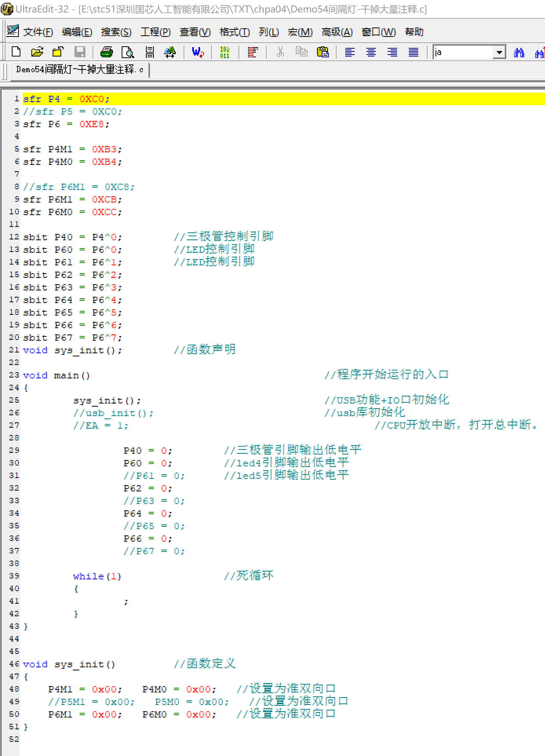The width and height of the screenshot is (545, 756).
Task: Click the commented line '//sfr P6M1 = 0XC8;'
Action: [78, 187]
